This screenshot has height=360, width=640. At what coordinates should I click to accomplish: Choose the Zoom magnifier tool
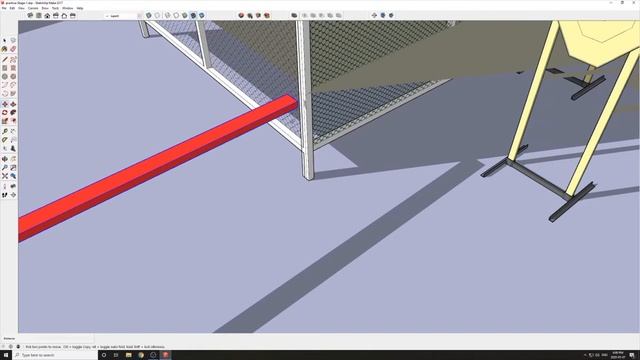(x=4, y=167)
